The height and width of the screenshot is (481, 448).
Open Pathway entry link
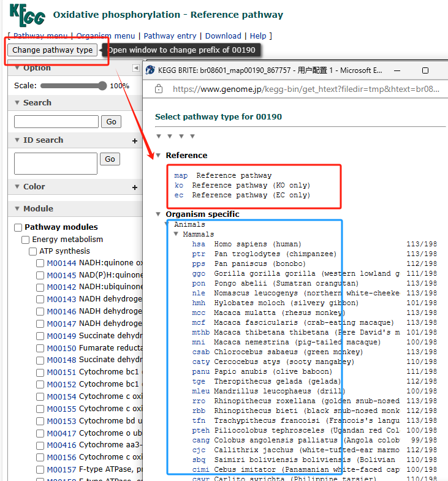pyautogui.click(x=170, y=36)
